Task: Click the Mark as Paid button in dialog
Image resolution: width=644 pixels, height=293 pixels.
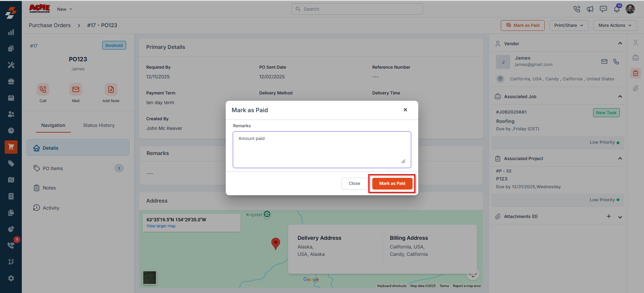Action: point(392,184)
